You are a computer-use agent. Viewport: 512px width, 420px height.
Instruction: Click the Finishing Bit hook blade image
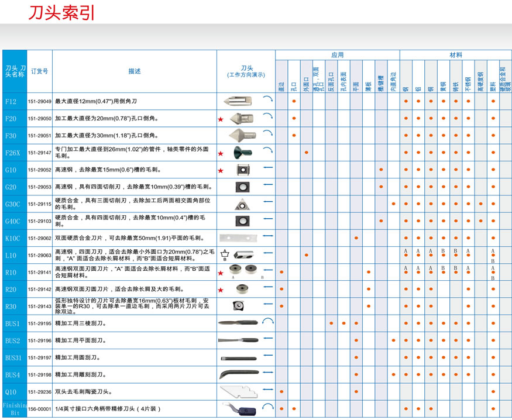coord(240,409)
